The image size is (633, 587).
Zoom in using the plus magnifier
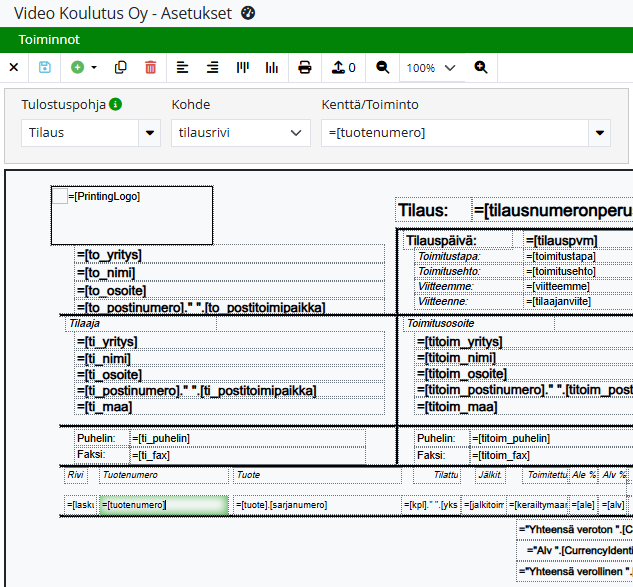(481, 68)
